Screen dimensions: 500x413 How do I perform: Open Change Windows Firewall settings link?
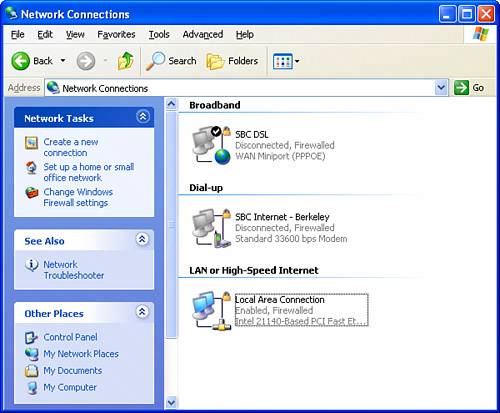[x=78, y=197]
